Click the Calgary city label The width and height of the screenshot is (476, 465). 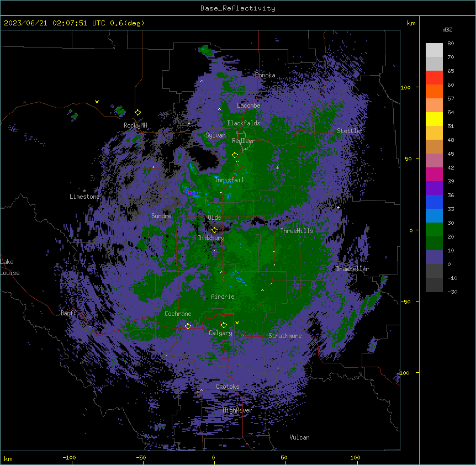coord(220,333)
